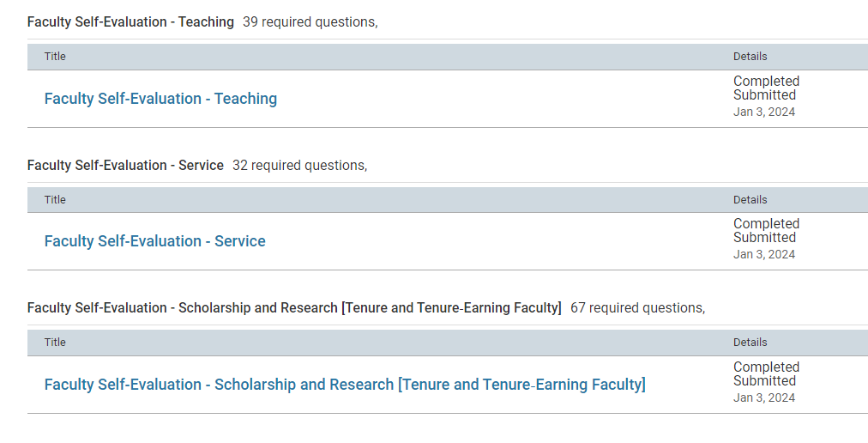
Task: Click the Jan 3, 2024 date in Teaching row
Action: 763,112
